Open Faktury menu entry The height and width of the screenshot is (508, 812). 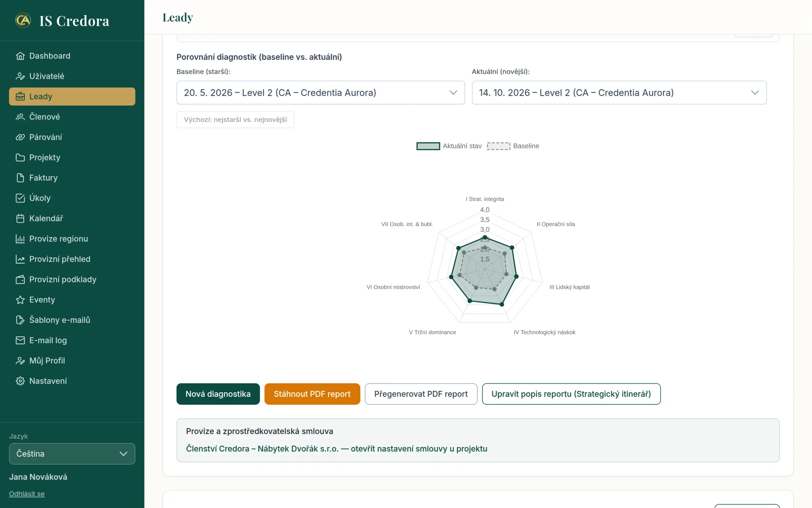tap(72, 178)
